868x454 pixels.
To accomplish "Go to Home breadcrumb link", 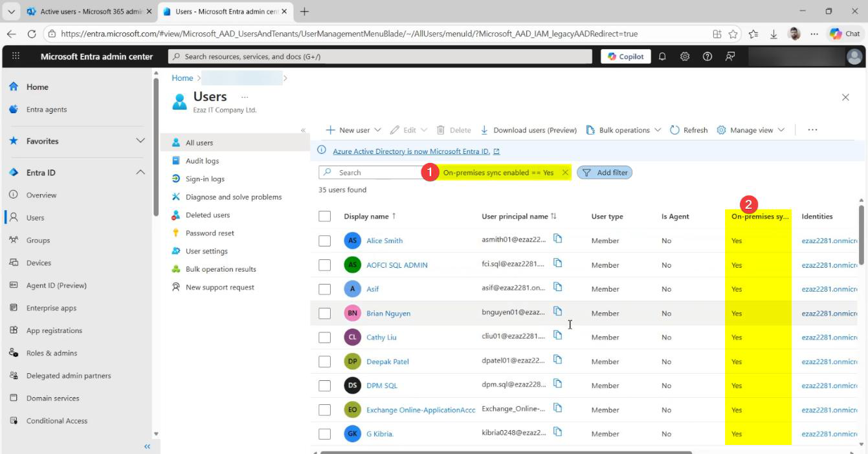I will click(183, 78).
